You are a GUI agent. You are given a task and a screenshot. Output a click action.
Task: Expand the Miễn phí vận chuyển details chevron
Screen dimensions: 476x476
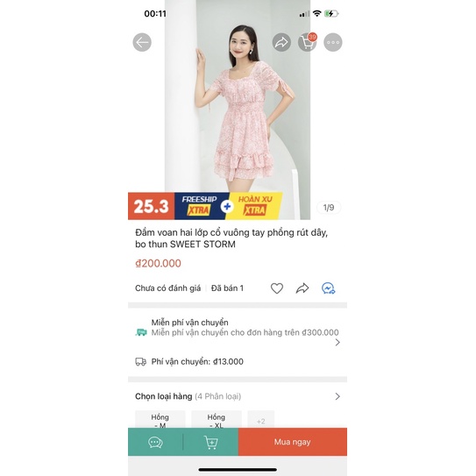coord(337,343)
